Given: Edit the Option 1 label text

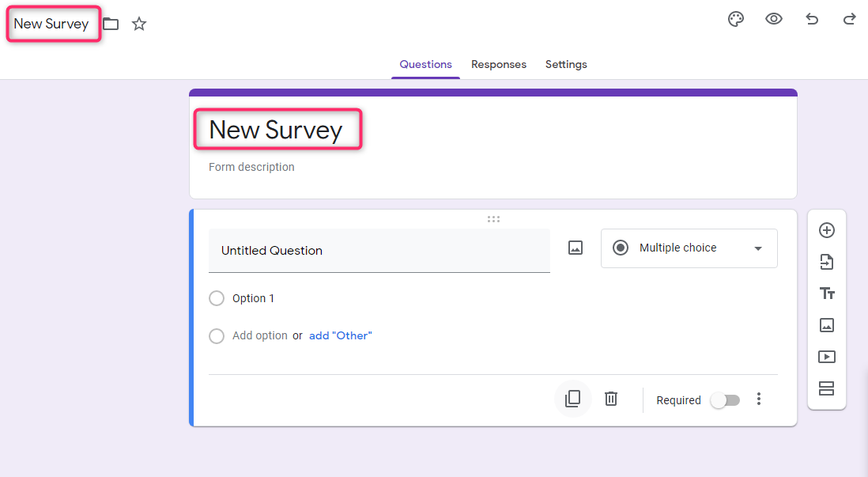Looking at the screenshot, I should (x=253, y=298).
